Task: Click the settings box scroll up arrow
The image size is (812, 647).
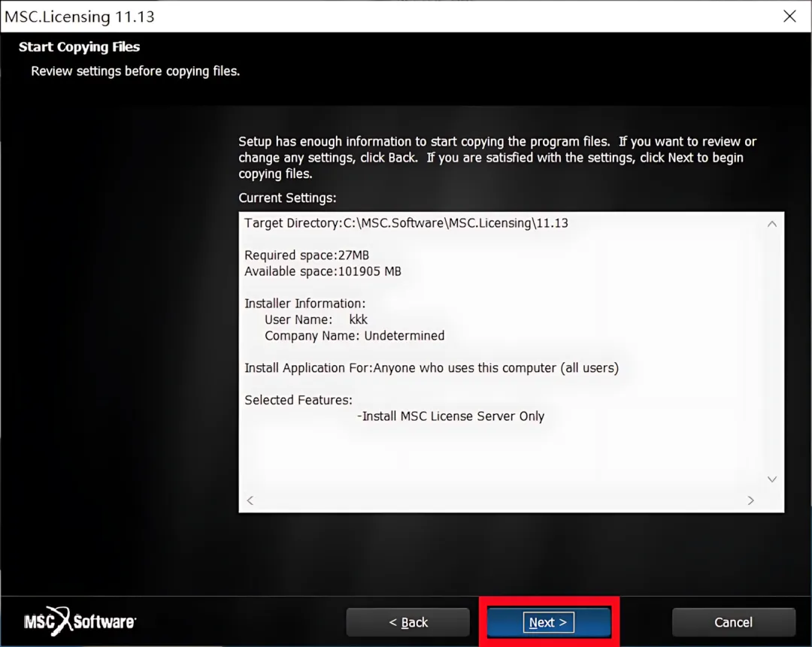Action: 771,224
